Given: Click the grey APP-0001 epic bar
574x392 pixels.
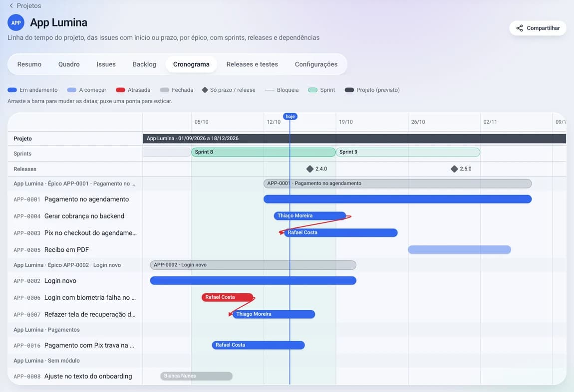Looking at the screenshot, I should tap(397, 184).
